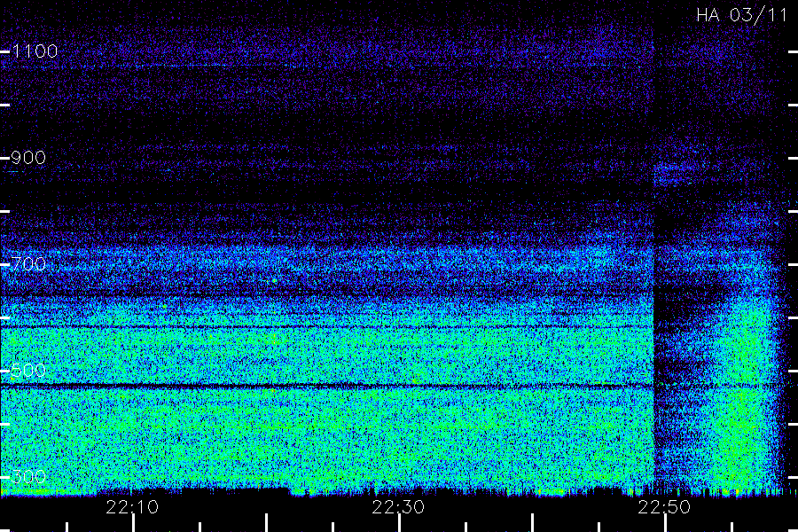The height and width of the screenshot is (532, 798).
Task: Click the 500 frequency axis label
Action: pyautogui.click(x=28, y=371)
